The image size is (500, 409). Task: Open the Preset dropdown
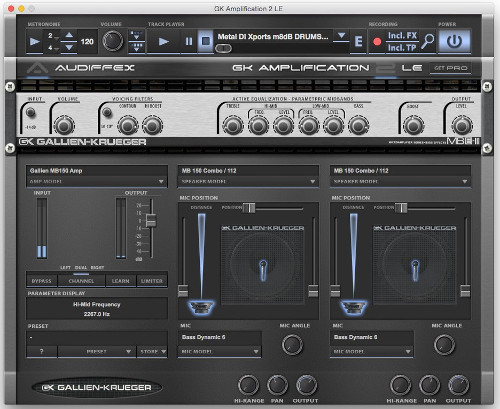[x=97, y=352]
